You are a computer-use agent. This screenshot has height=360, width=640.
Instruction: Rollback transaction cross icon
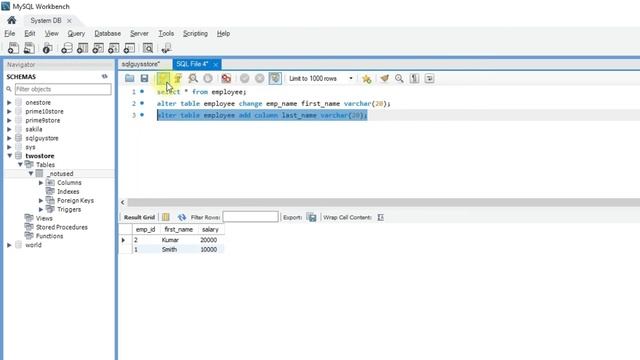[x=260, y=78]
